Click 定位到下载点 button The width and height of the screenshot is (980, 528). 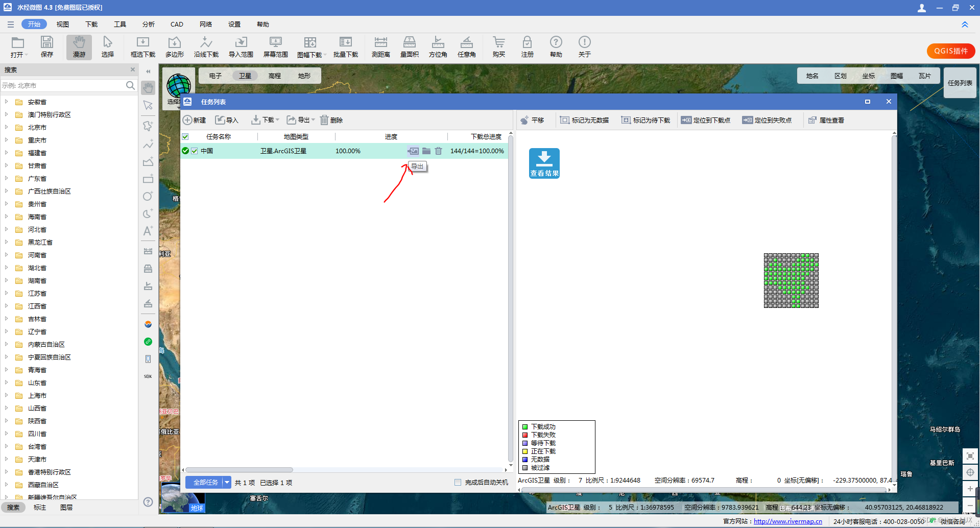[706, 120]
